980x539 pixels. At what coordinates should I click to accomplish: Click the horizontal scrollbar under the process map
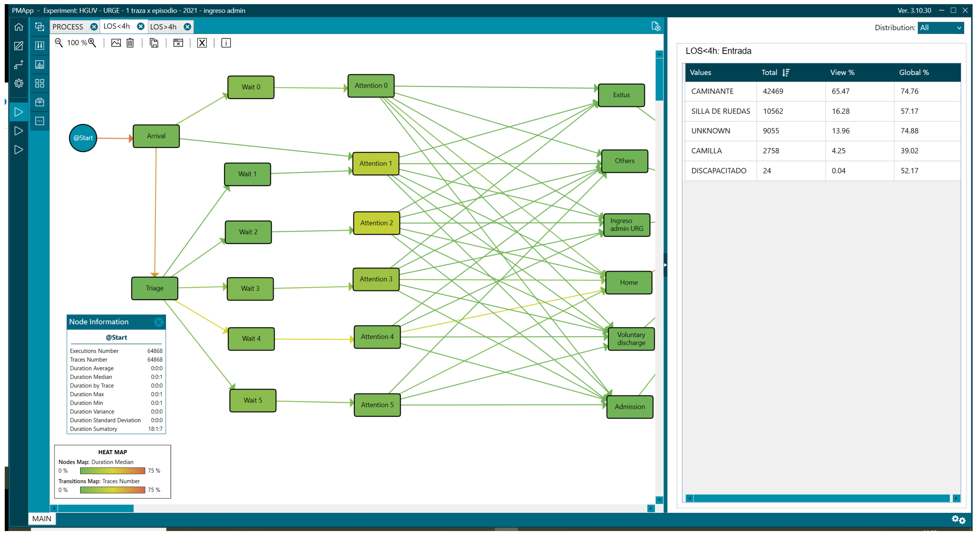tap(95, 509)
